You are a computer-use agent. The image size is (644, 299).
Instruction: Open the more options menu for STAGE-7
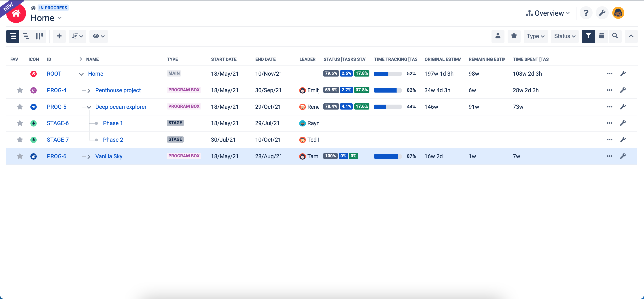(x=609, y=140)
